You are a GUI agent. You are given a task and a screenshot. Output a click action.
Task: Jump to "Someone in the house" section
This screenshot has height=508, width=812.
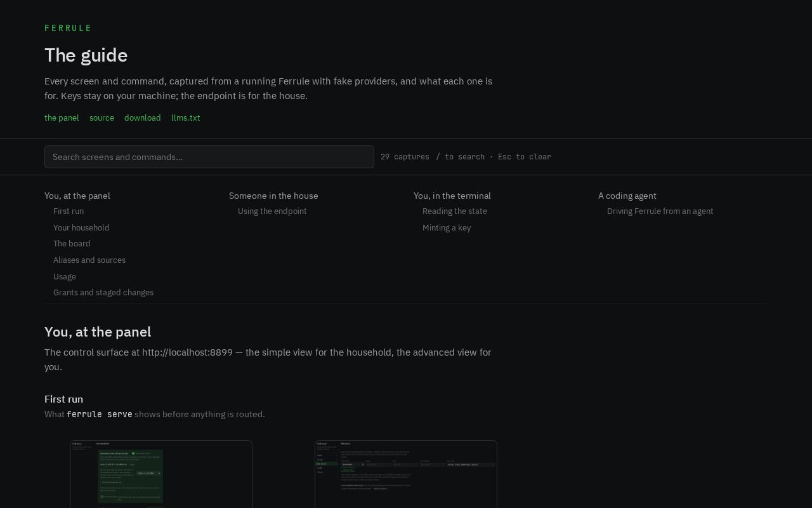coord(273,196)
